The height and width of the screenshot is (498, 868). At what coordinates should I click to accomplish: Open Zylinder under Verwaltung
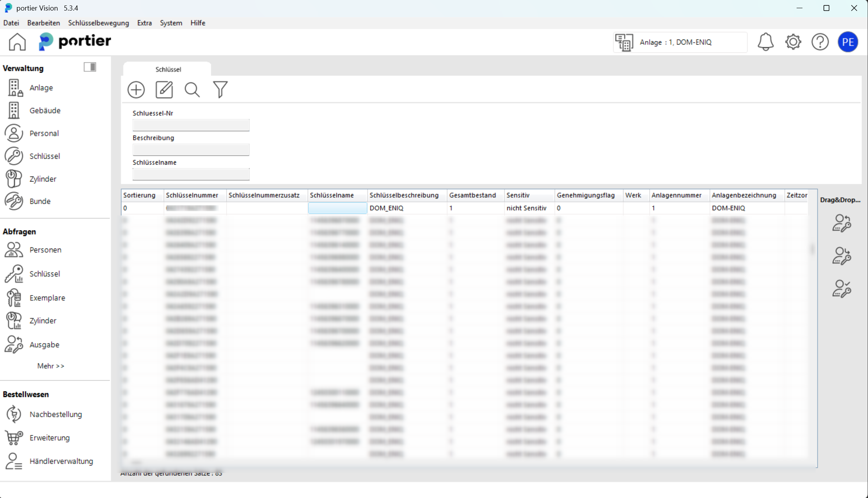43,179
